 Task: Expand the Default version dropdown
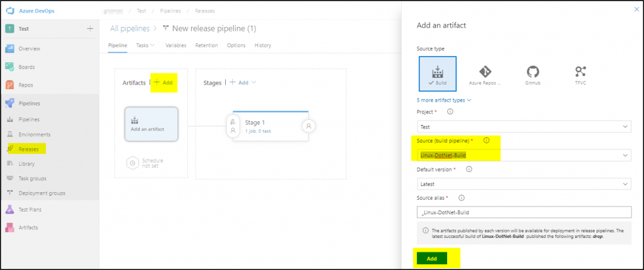click(523, 183)
